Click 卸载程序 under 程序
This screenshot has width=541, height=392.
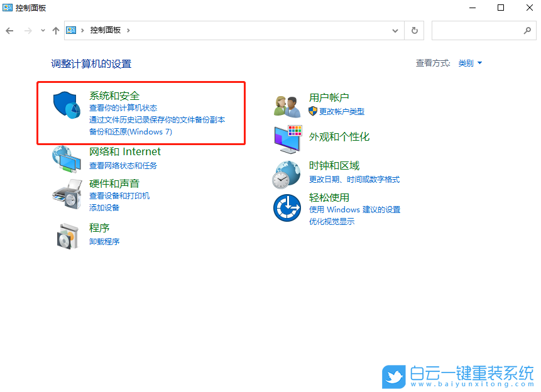click(x=104, y=241)
